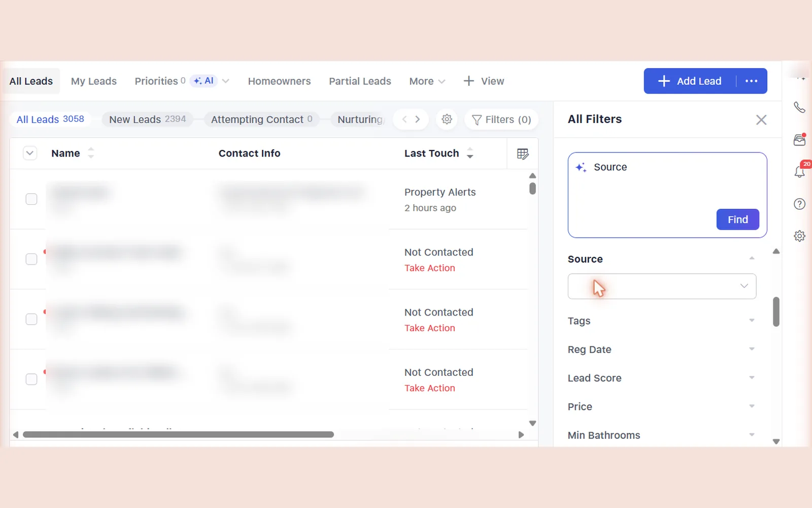Select the second Not Contacted lead checkbox
Screen dimensions: 812x508
tap(31, 319)
